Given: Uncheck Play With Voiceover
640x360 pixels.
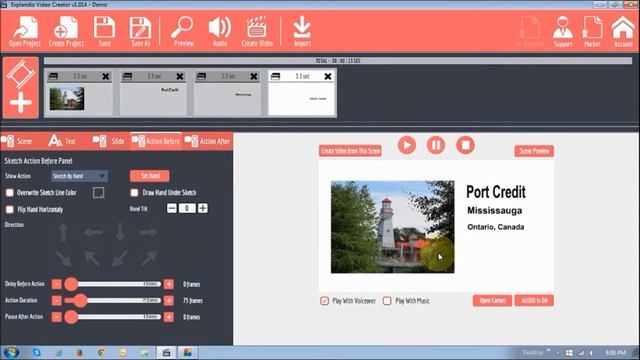Looking at the screenshot, I should click(x=324, y=301).
